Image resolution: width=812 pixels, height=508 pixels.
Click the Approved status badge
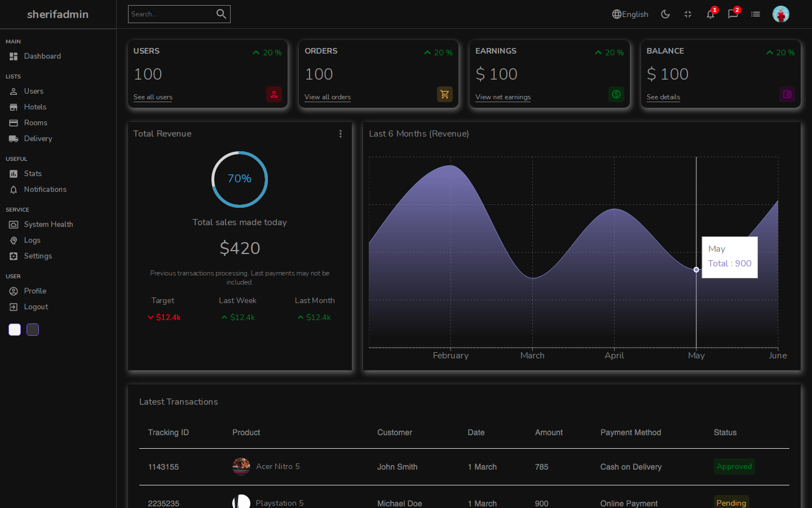(734, 467)
